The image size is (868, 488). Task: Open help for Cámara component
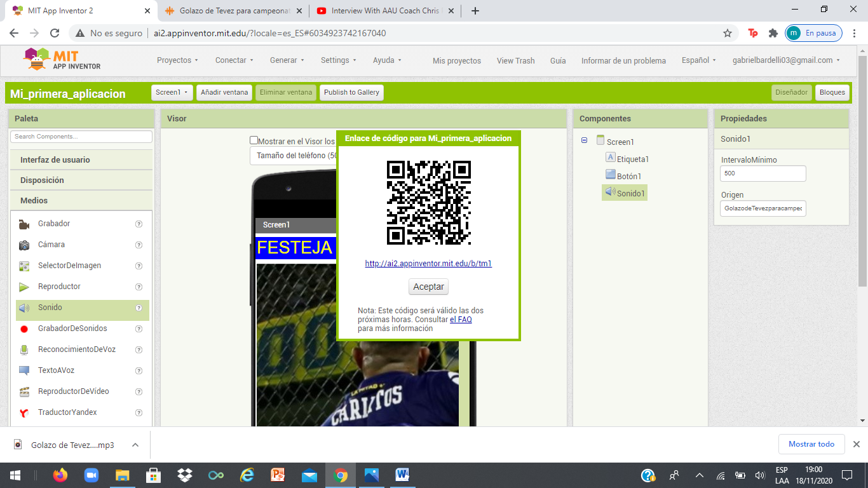click(x=139, y=245)
